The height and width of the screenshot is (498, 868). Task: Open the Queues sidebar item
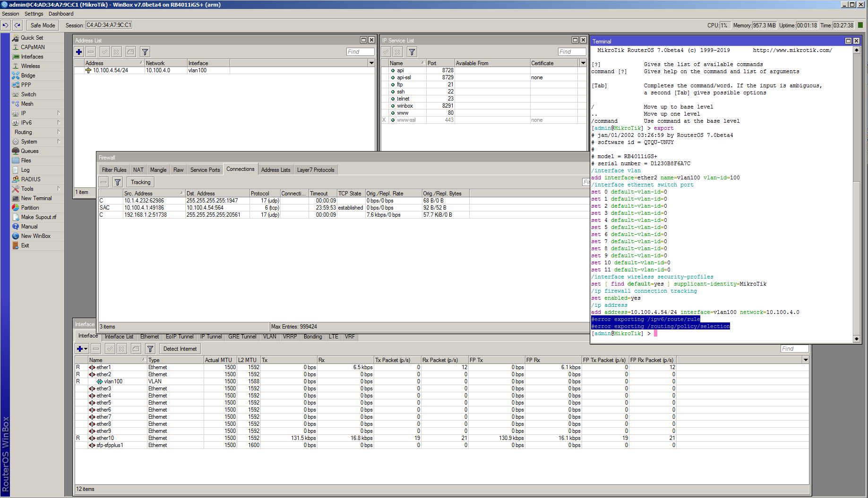tap(29, 151)
